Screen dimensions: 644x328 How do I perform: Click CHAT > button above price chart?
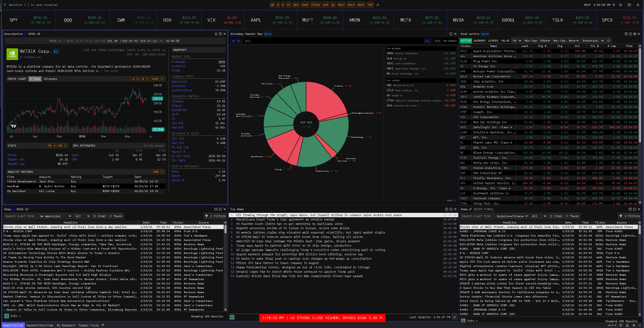158,79
